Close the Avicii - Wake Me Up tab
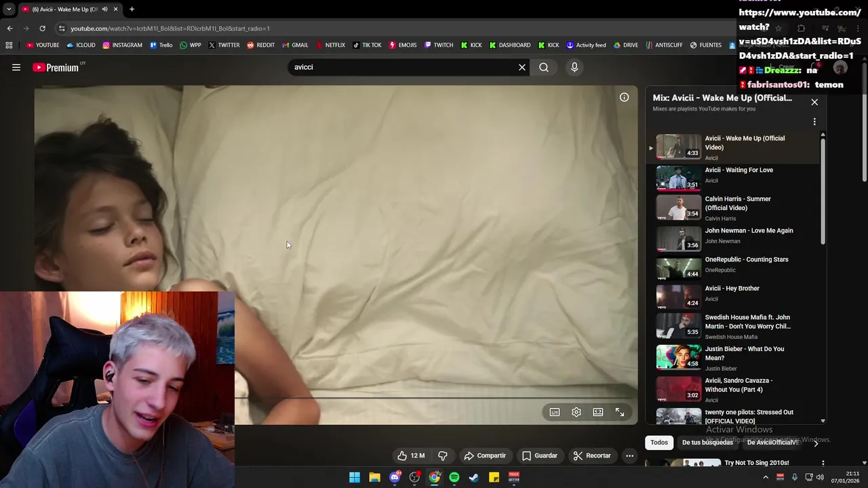 tap(115, 9)
